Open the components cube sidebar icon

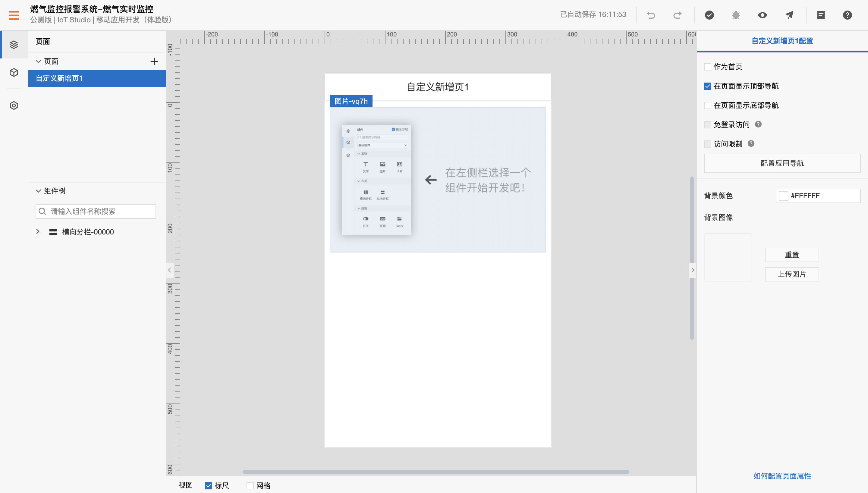click(14, 72)
